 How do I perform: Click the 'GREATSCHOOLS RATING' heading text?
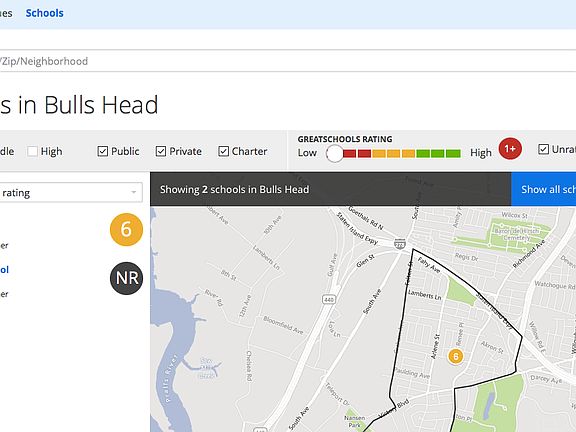click(x=345, y=139)
